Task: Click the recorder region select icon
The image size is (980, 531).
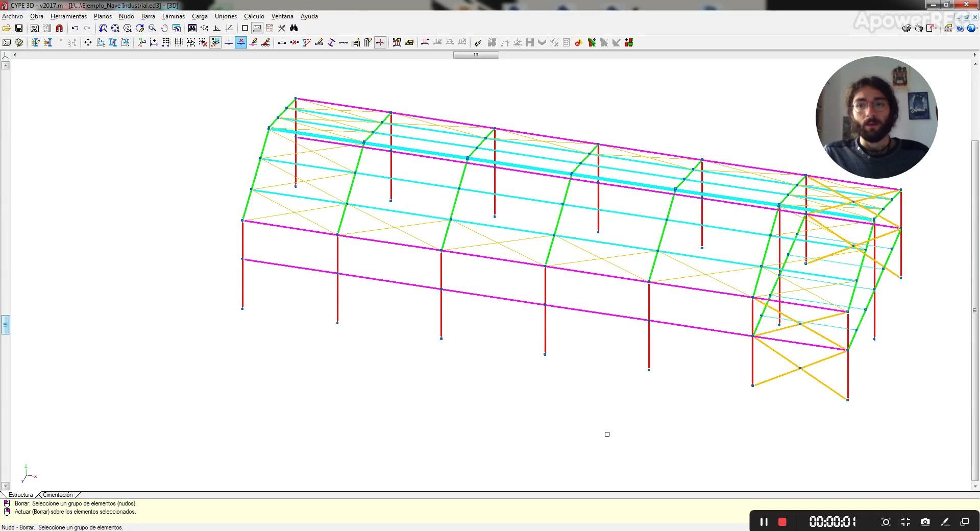Action: 886,522
